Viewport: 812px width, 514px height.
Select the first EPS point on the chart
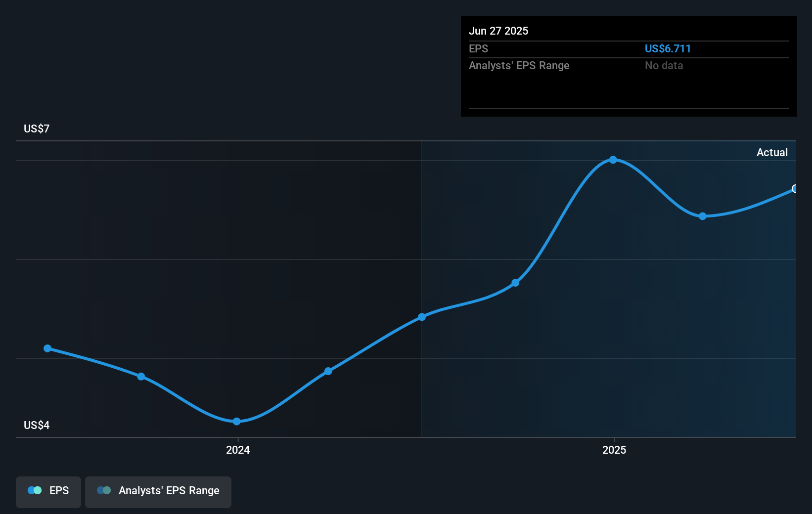point(47,348)
